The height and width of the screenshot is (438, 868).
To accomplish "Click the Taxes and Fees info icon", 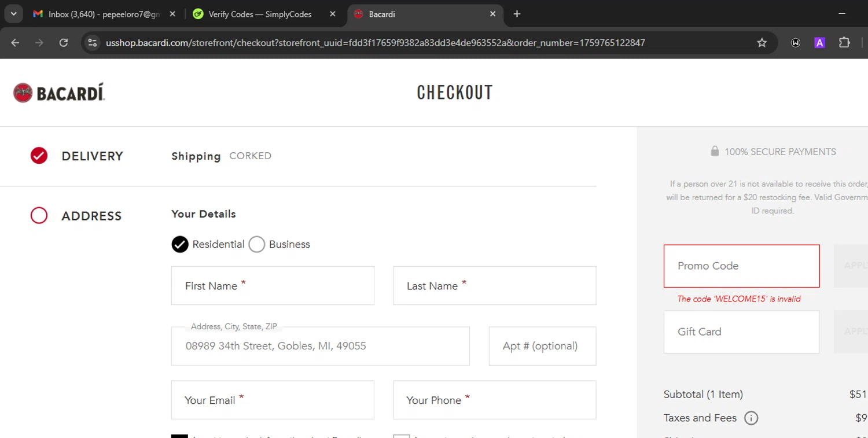I will (751, 418).
